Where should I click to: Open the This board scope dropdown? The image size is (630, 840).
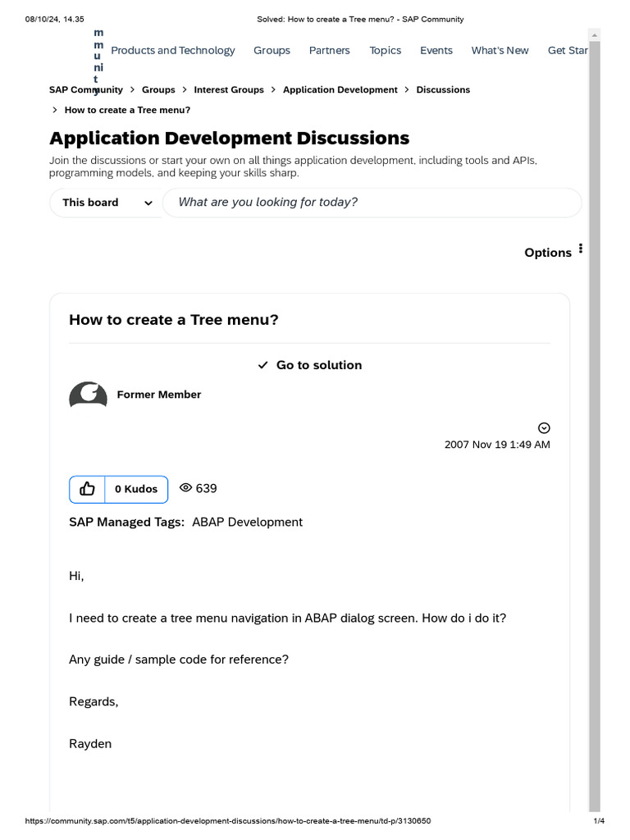(x=106, y=203)
